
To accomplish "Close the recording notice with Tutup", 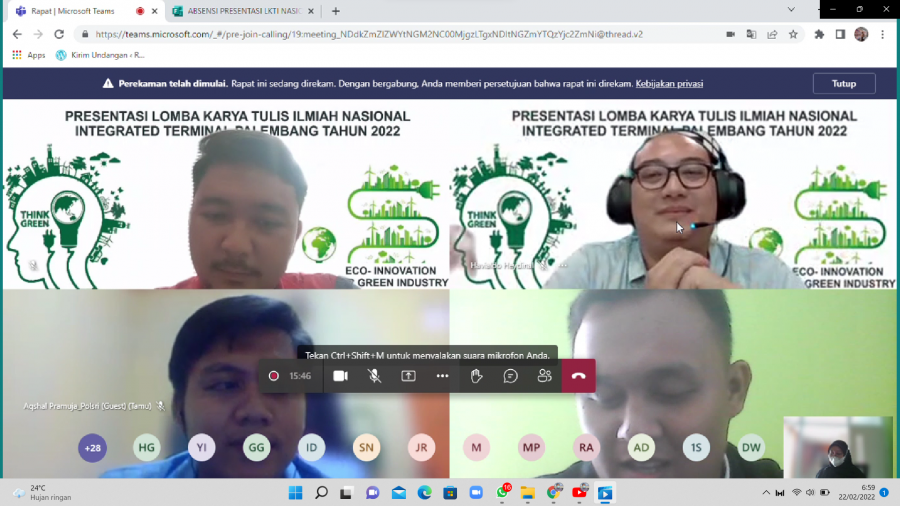I will (x=844, y=83).
